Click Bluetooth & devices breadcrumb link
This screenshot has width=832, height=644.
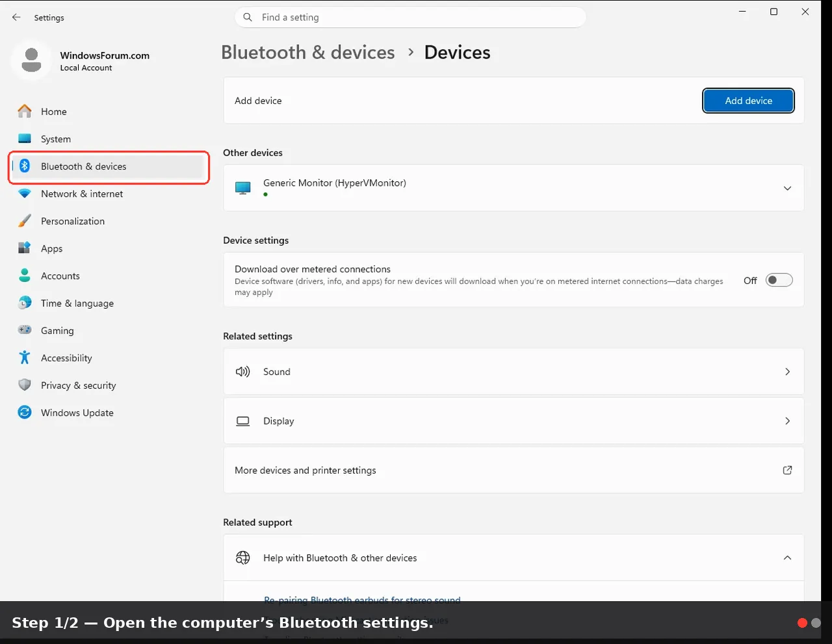[x=308, y=53]
